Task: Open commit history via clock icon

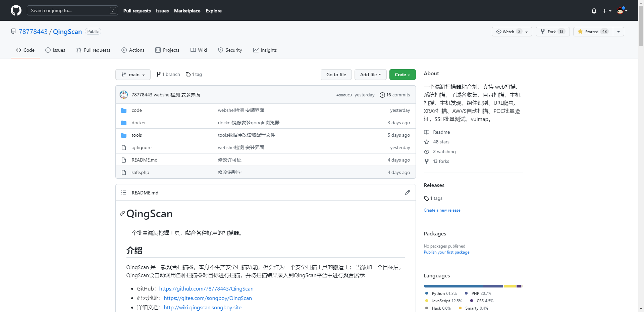Action: (x=382, y=95)
